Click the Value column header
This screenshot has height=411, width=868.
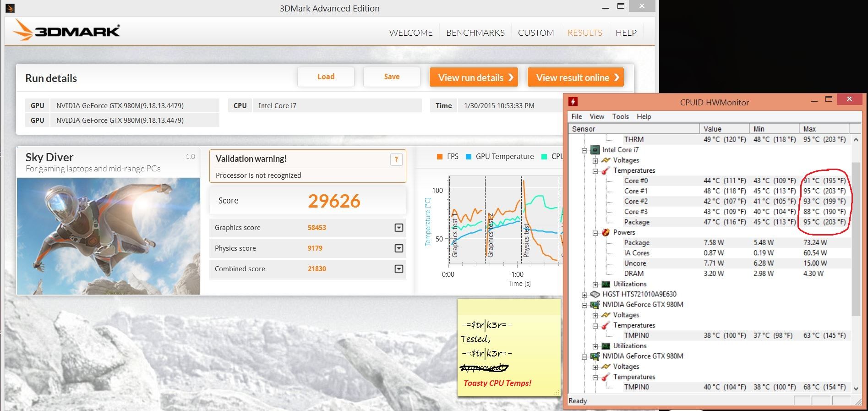click(725, 129)
